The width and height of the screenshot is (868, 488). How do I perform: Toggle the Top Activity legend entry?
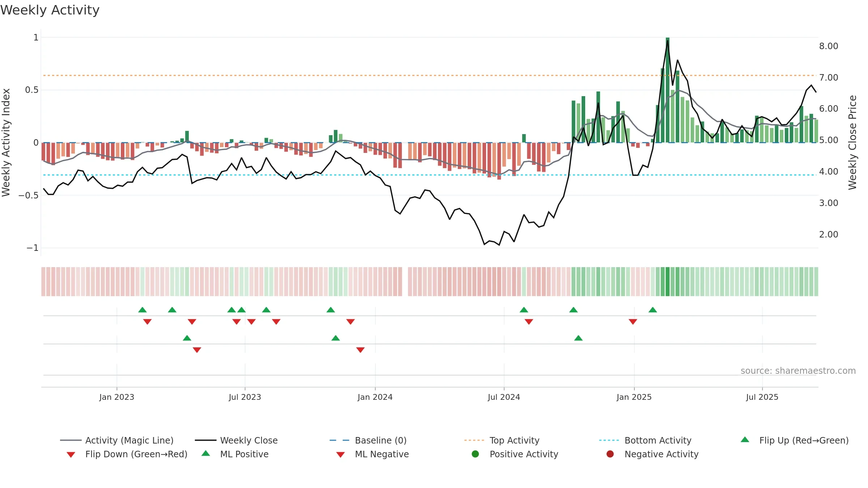click(502, 440)
